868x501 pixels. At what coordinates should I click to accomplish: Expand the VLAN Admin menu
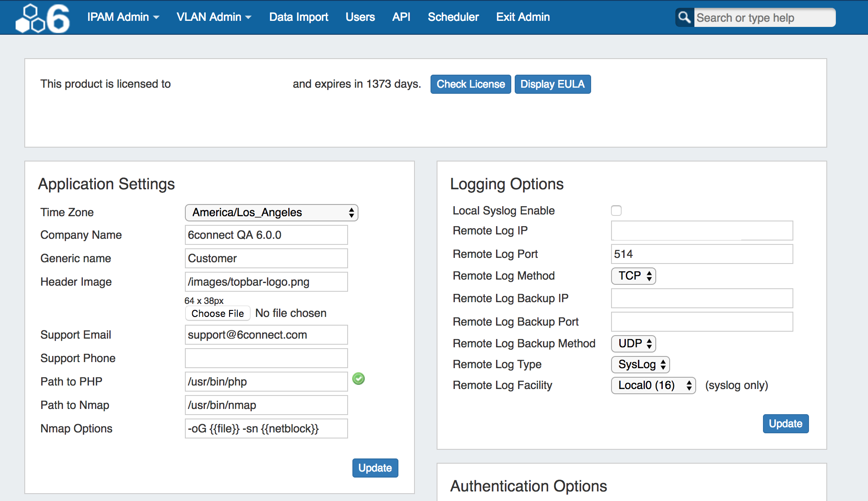point(214,17)
